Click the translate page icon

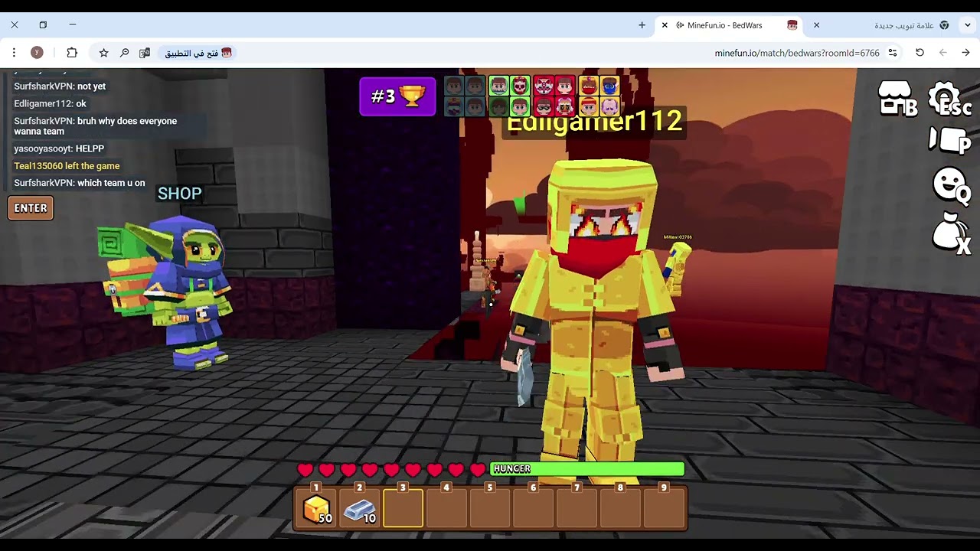145,53
